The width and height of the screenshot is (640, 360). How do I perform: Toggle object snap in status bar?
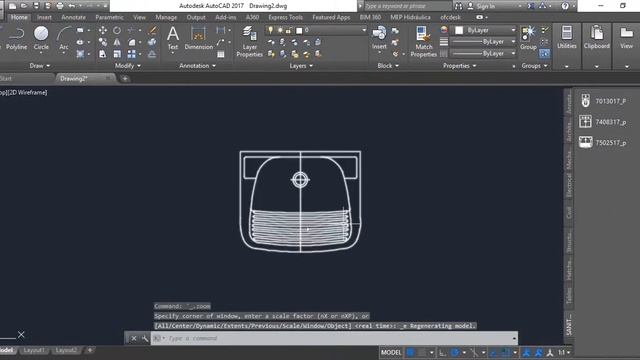click(x=505, y=352)
